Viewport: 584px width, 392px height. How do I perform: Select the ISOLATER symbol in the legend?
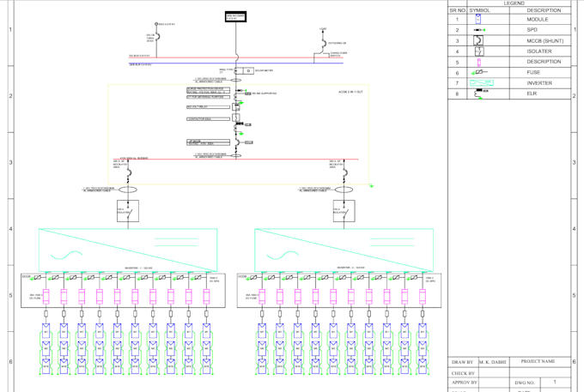click(x=479, y=51)
